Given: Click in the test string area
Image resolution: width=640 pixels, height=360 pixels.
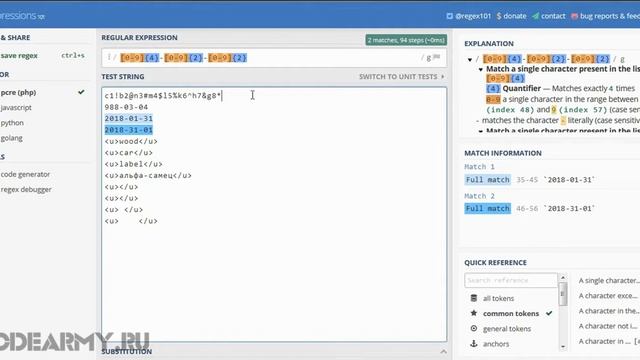Looking at the screenshot, I should pos(274,214).
